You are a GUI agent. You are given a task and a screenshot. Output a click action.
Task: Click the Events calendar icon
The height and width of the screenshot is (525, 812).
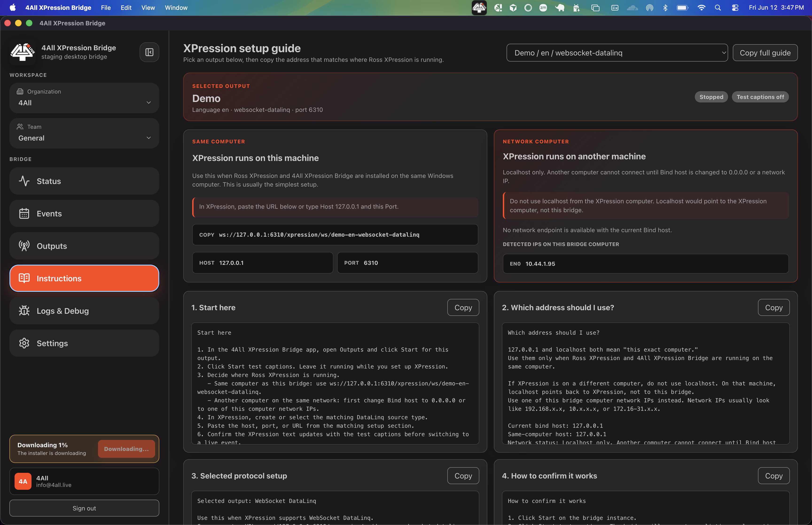(24, 213)
